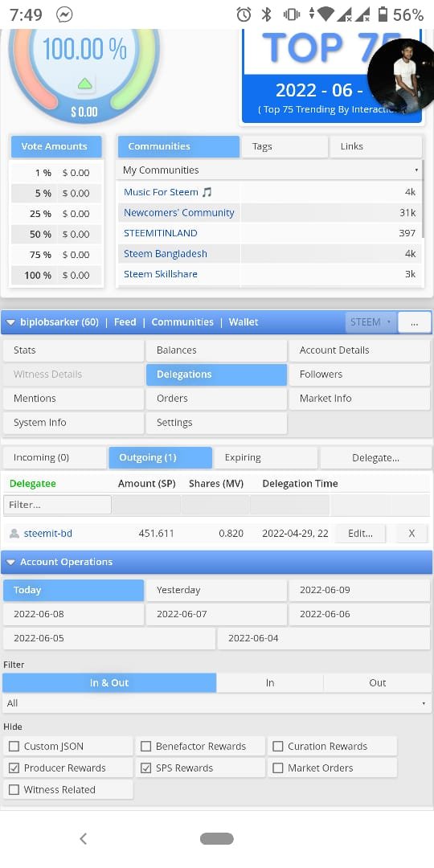The image size is (434, 868).
Task: Tap the Android back arrow
Action: tap(83, 838)
